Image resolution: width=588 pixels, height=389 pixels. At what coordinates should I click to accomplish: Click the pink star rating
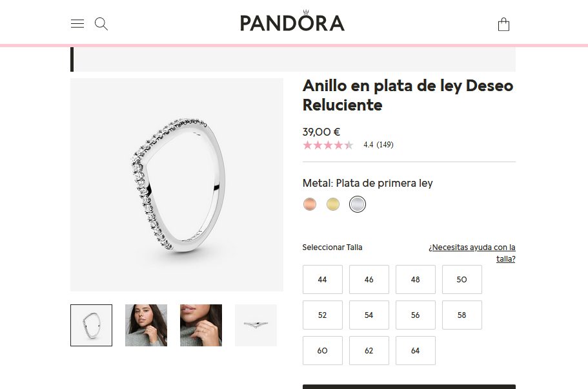tap(328, 145)
